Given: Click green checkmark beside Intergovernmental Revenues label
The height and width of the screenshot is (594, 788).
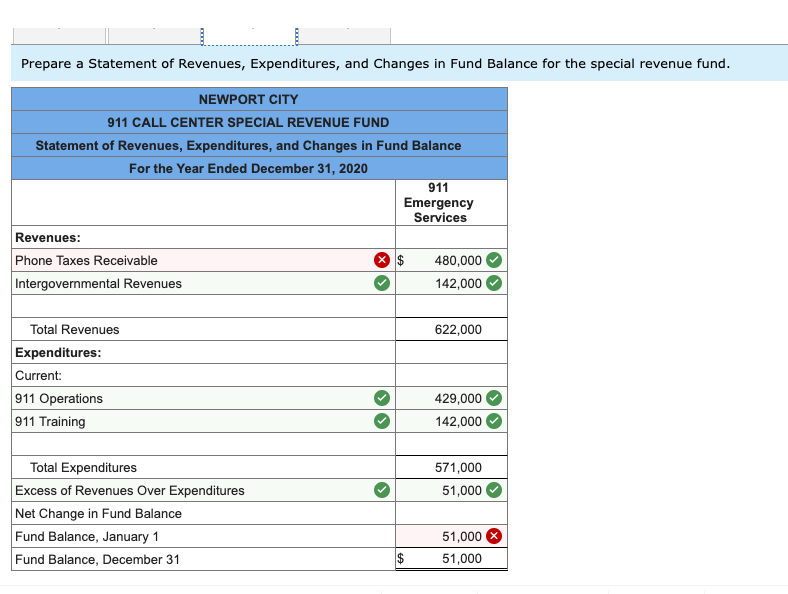Looking at the screenshot, I should 382,283.
